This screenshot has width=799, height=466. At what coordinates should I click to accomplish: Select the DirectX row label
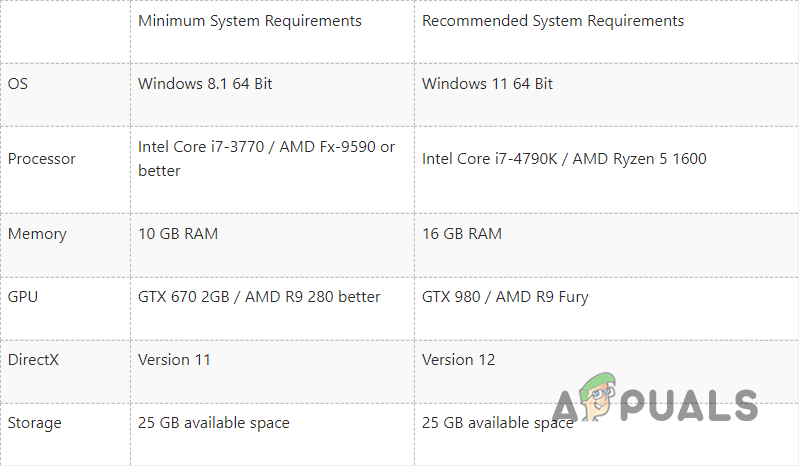click(34, 360)
